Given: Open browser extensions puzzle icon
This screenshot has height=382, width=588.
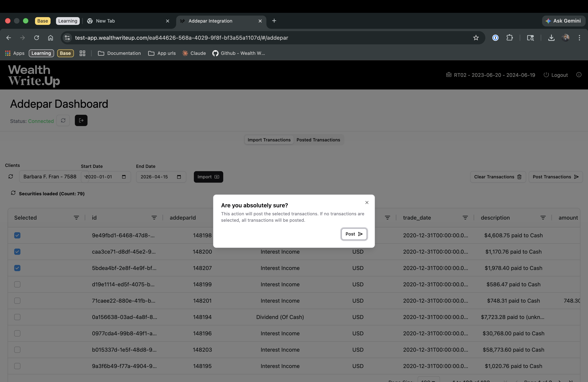Looking at the screenshot, I should pos(509,38).
